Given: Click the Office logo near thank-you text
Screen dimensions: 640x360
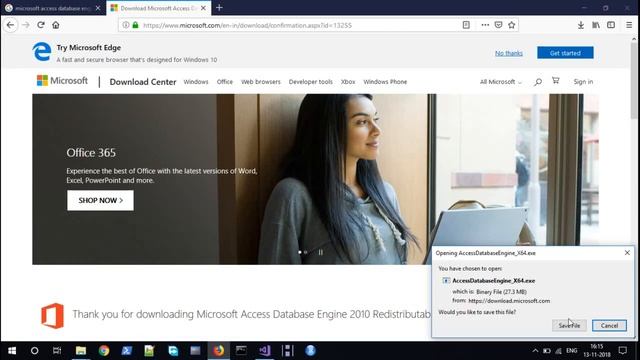Looking at the screenshot, I should tap(53, 316).
